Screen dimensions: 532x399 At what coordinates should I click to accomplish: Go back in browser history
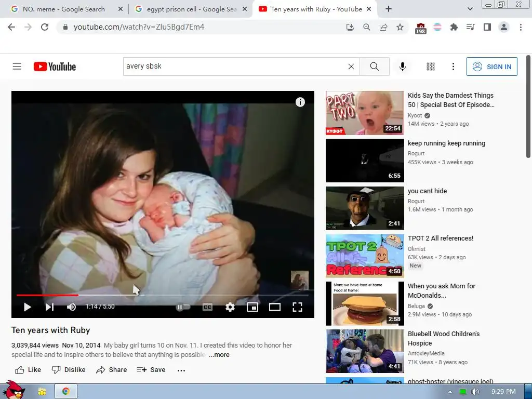click(11, 27)
